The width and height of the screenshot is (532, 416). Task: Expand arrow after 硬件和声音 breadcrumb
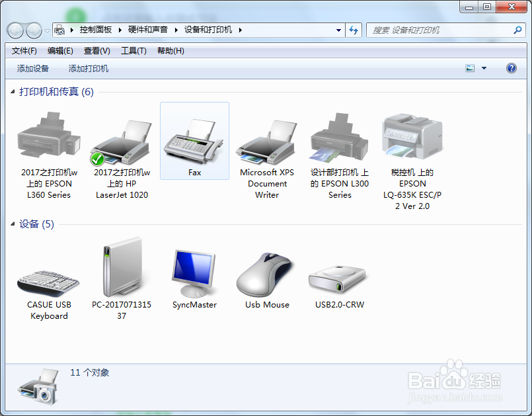pos(176,30)
